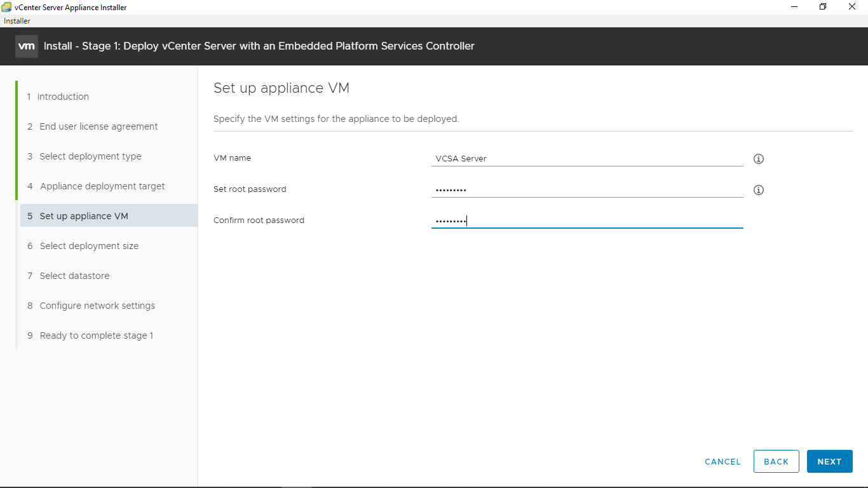Go to step 1 Introduction
The width and height of the screenshot is (868, 488).
pos(62,97)
